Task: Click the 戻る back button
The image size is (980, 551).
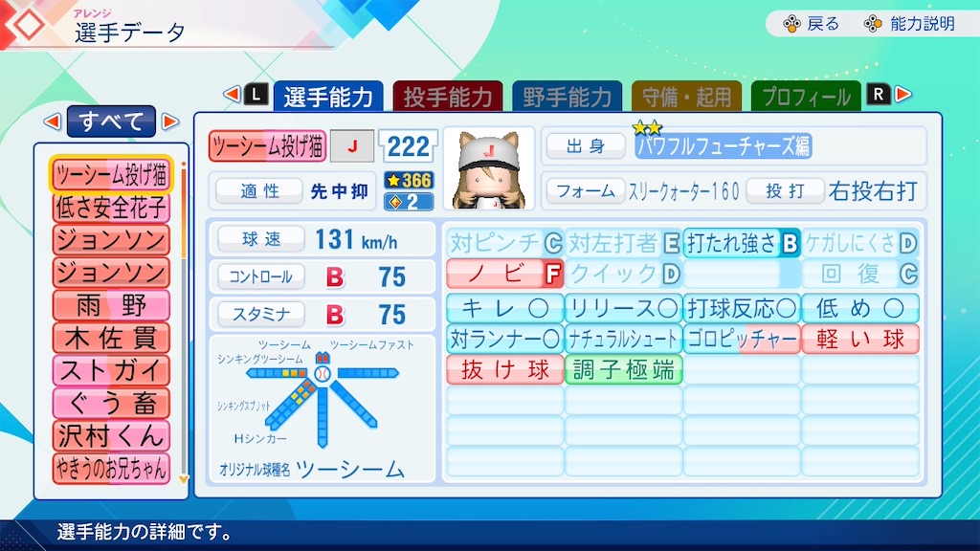Action: click(x=812, y=24)
